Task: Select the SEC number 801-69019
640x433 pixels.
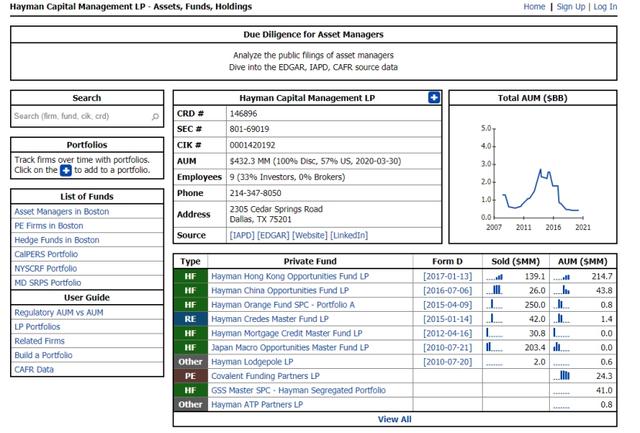Action: 249,129
